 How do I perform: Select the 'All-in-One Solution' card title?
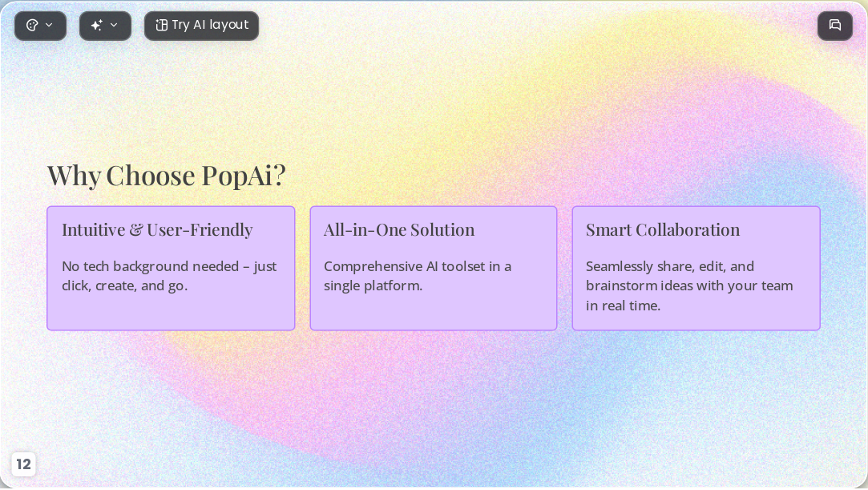click(x=399, y=230)
